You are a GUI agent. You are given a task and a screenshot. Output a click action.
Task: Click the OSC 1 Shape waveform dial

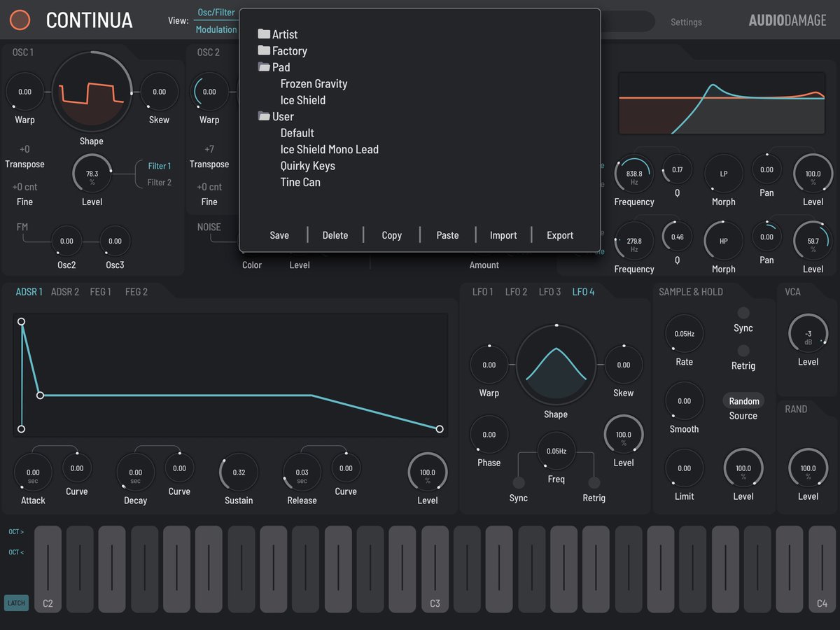(92, 92)
